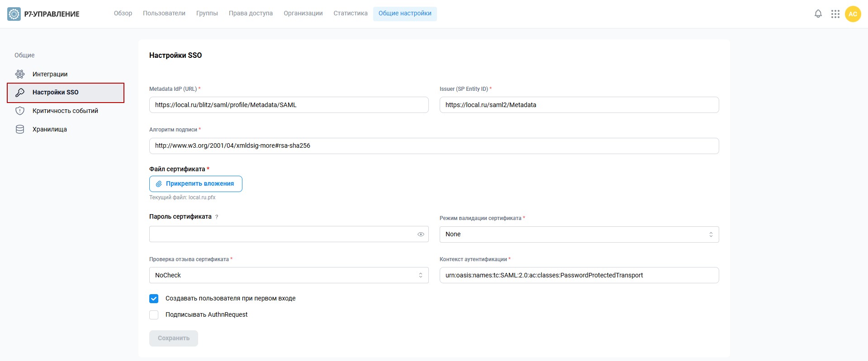Click the Сохранить button
The width and height of the screenshot is (868, 361).
(174, 338)
